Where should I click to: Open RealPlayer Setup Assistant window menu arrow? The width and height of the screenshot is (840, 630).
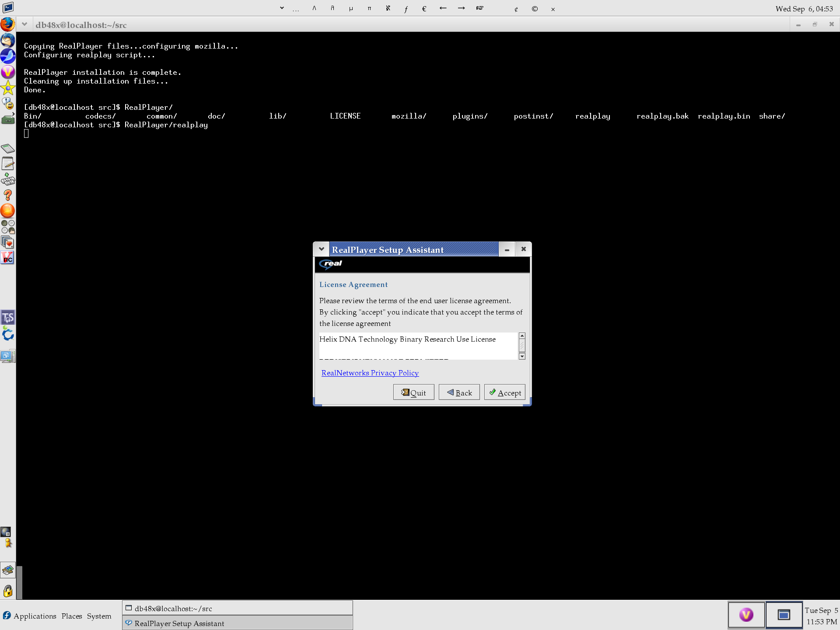coord(322,249)
